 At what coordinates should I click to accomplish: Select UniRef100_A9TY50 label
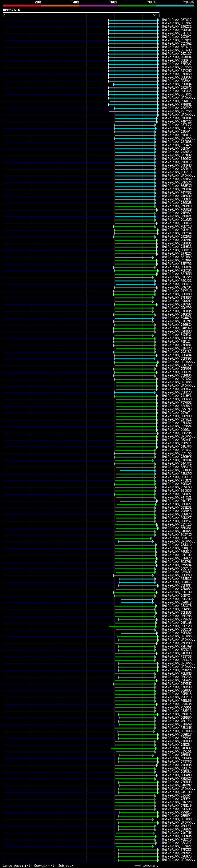(x=177, y=111)
